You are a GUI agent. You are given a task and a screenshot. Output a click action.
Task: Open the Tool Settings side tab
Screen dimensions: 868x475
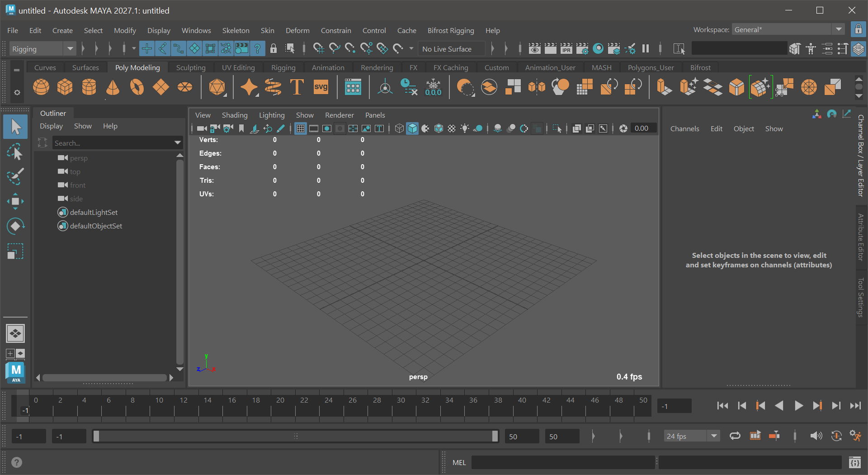click(861, 297)
